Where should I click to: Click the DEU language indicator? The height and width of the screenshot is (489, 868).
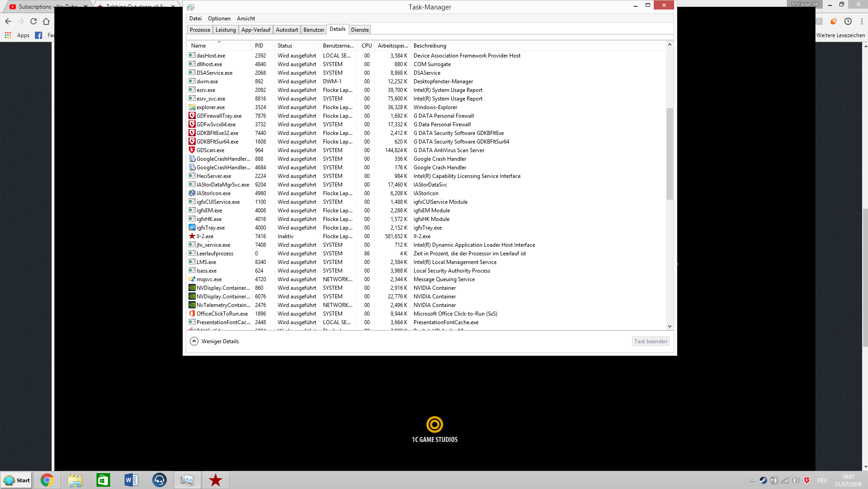(822, 480)
